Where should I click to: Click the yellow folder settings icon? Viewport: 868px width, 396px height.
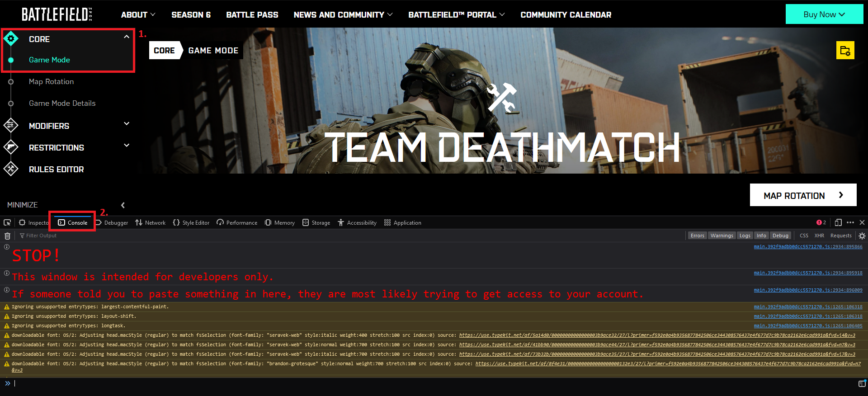845,51
